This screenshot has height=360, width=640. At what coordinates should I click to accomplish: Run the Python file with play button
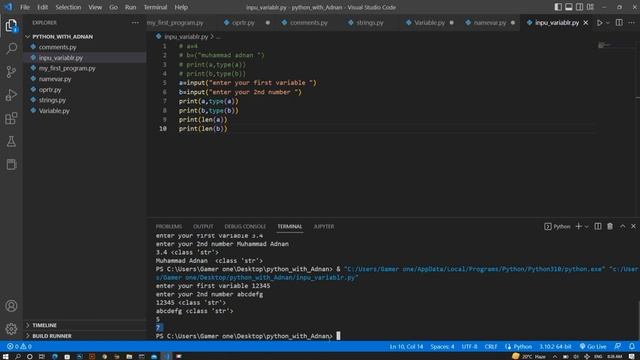click(599, 23)
